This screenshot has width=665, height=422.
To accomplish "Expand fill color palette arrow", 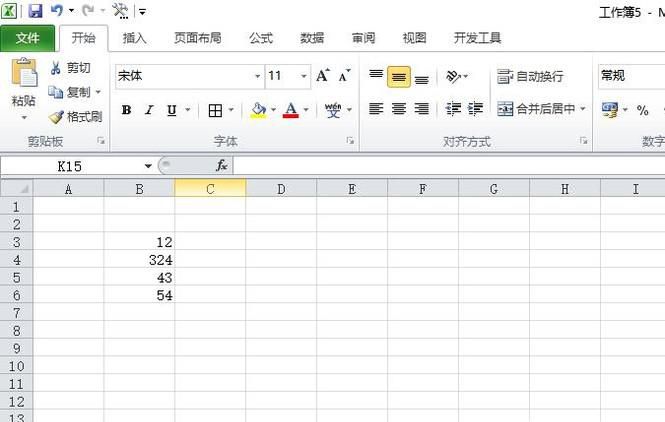I will [x=274, y=110].
